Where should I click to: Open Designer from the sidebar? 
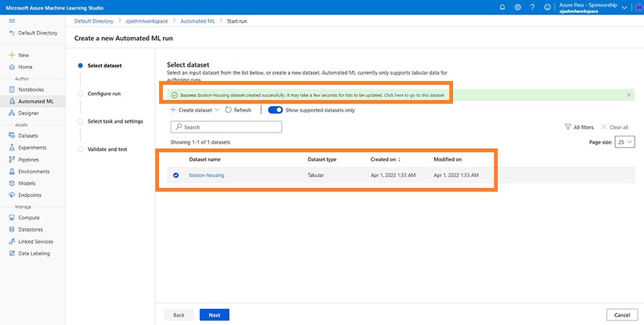click(29, 113)
